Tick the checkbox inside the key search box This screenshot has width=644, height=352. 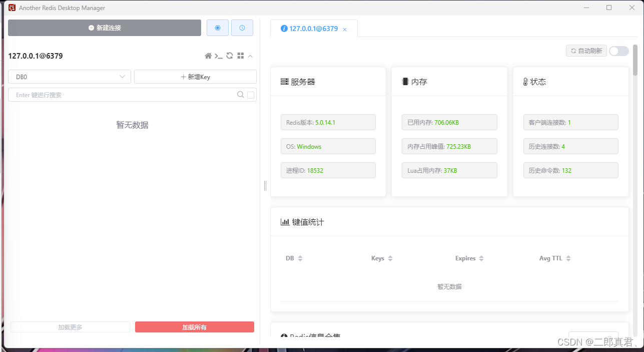pos(251,95)
